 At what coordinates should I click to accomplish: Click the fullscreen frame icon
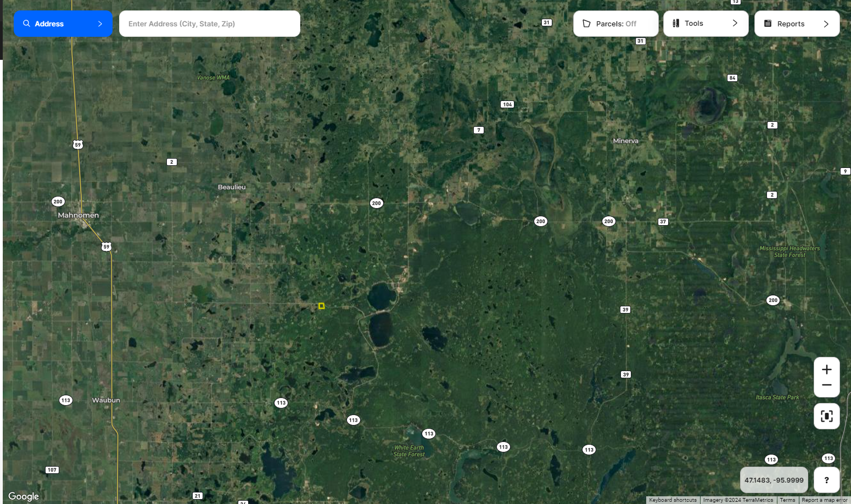tap(827, 416)
